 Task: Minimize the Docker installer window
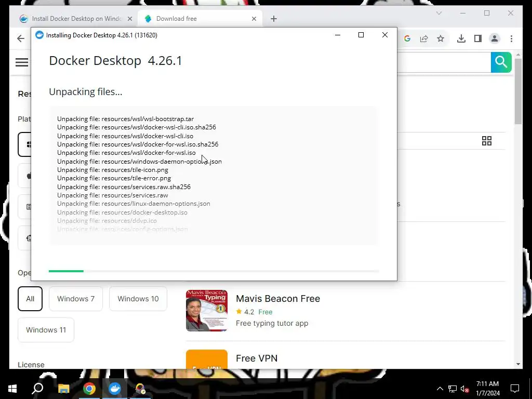[x=338, y=35]
